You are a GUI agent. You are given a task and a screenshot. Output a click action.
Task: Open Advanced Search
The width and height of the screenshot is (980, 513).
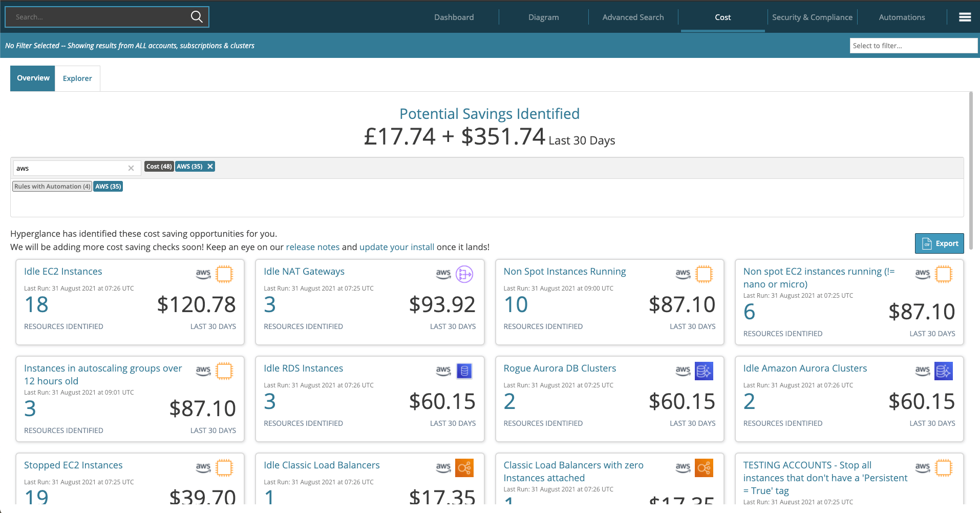coord(633,17)
